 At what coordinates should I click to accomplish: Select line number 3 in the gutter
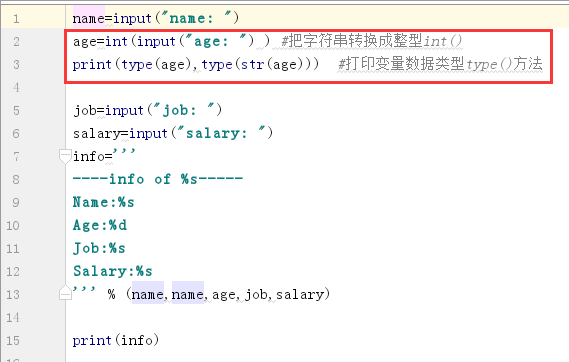[x=16, y=64]
